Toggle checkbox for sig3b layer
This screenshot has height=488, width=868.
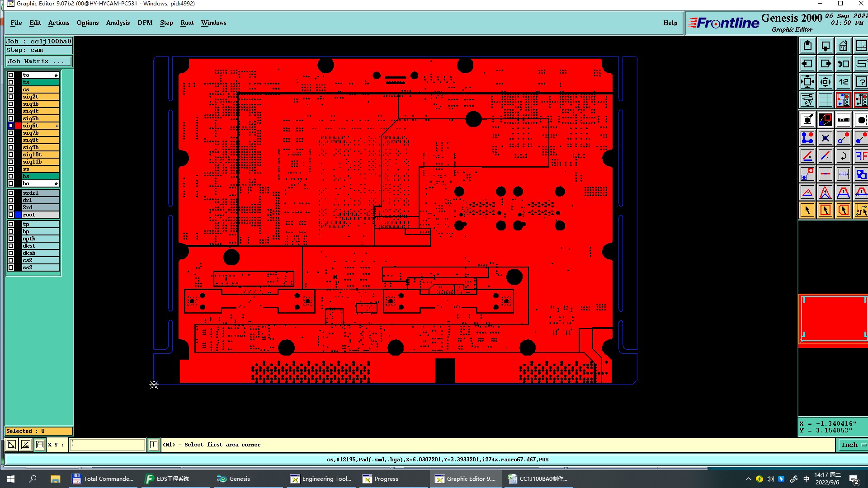[11, 104]
